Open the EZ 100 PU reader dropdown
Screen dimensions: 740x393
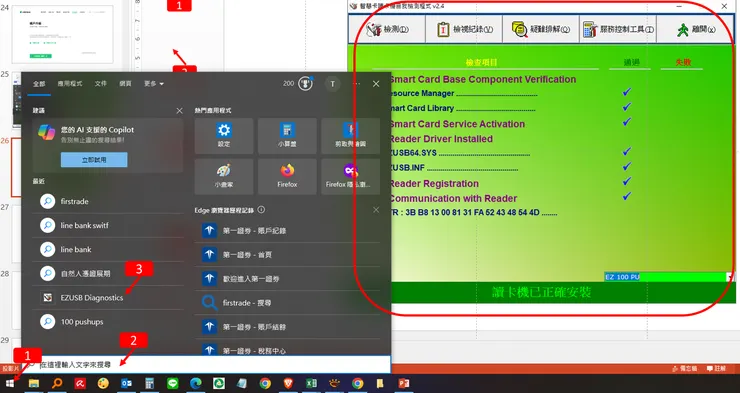(730, 277)
